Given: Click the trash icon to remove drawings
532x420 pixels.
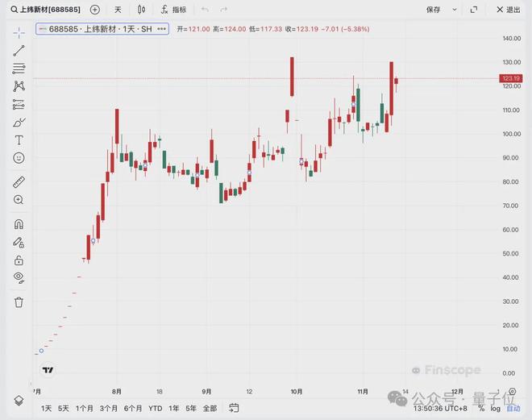Looking at the screenshot, I should tap(19, 302).
